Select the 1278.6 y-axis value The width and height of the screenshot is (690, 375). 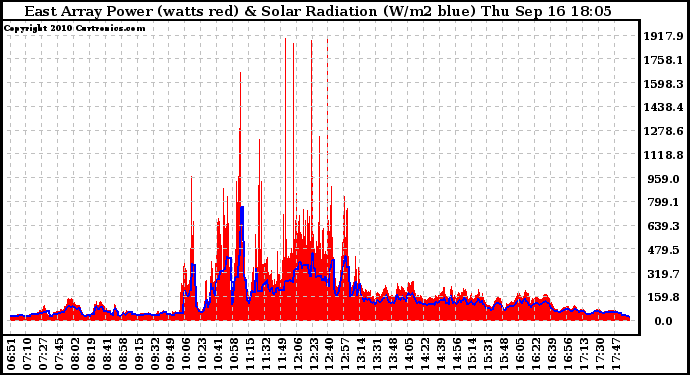(x=663, y=131)
